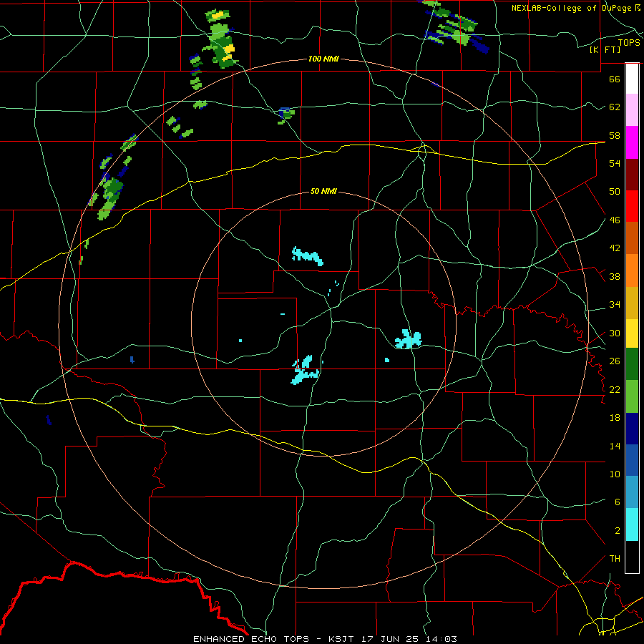
Task: Click the green and navy echo cluster at top right
Action: point(454,28)
